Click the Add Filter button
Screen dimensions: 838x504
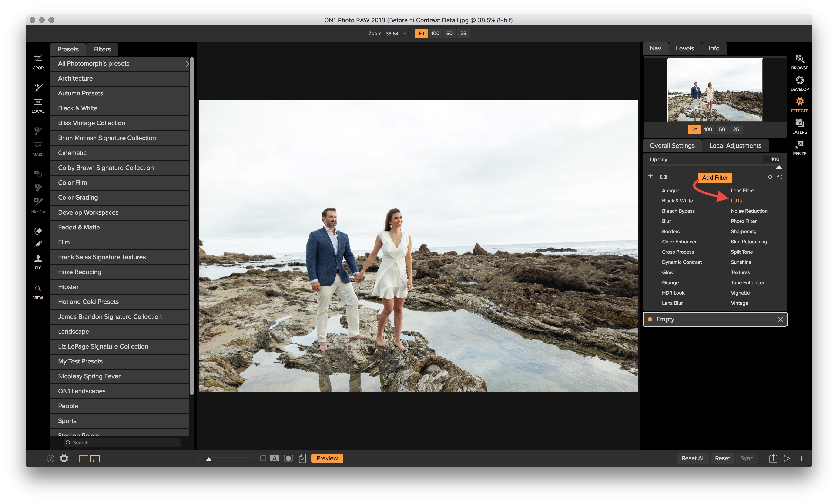click(715, 178)
